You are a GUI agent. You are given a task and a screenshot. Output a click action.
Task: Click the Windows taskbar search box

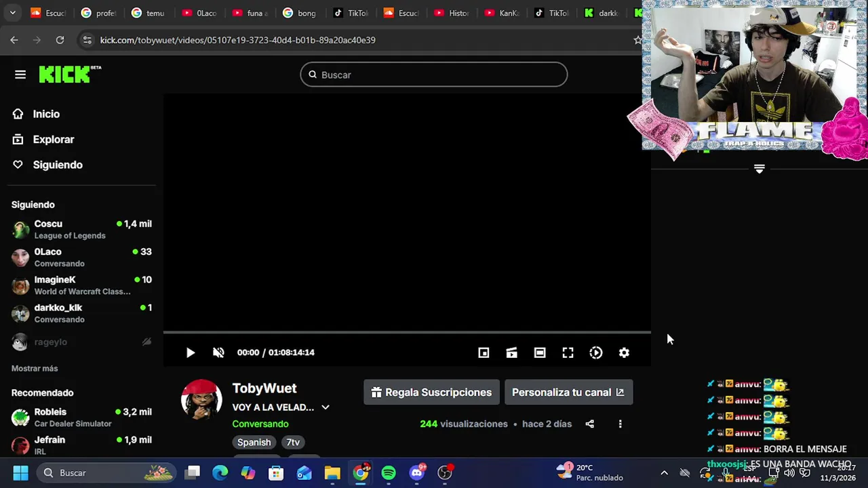click(106, 472)
